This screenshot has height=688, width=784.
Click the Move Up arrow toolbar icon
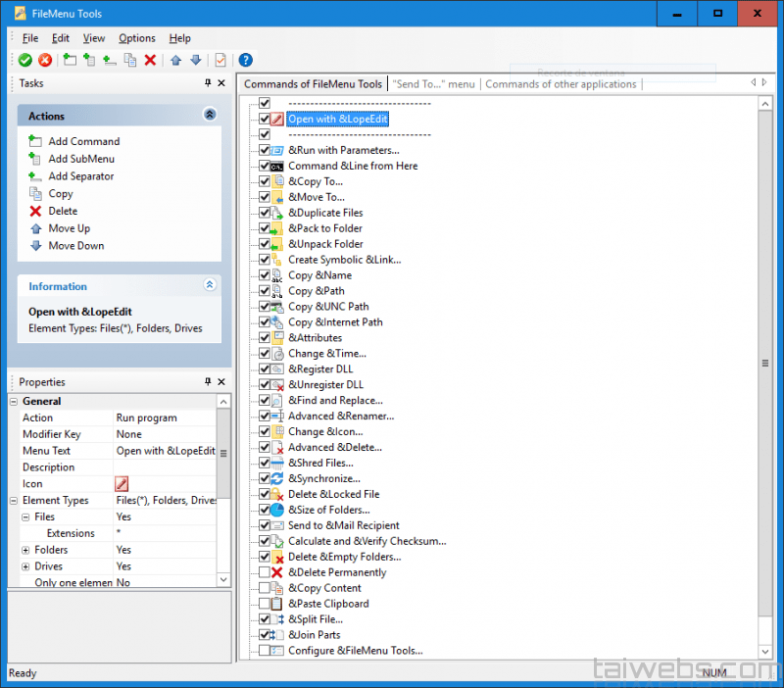[x=176, y=60]
